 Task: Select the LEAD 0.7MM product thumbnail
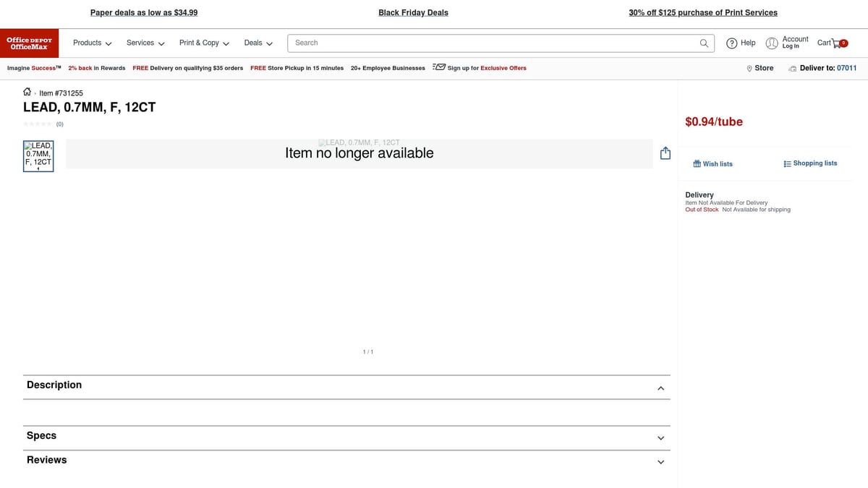(38, 156)
